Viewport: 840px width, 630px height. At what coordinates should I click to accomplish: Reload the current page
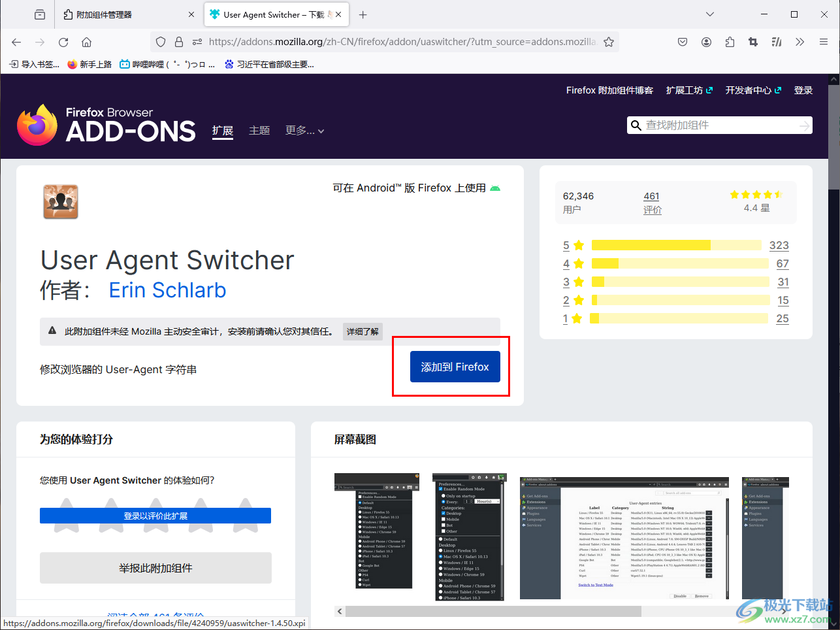63,42
